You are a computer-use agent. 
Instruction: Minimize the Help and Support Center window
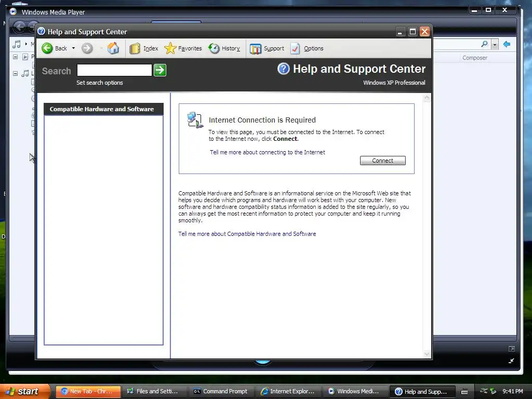(x=401, y=32)
